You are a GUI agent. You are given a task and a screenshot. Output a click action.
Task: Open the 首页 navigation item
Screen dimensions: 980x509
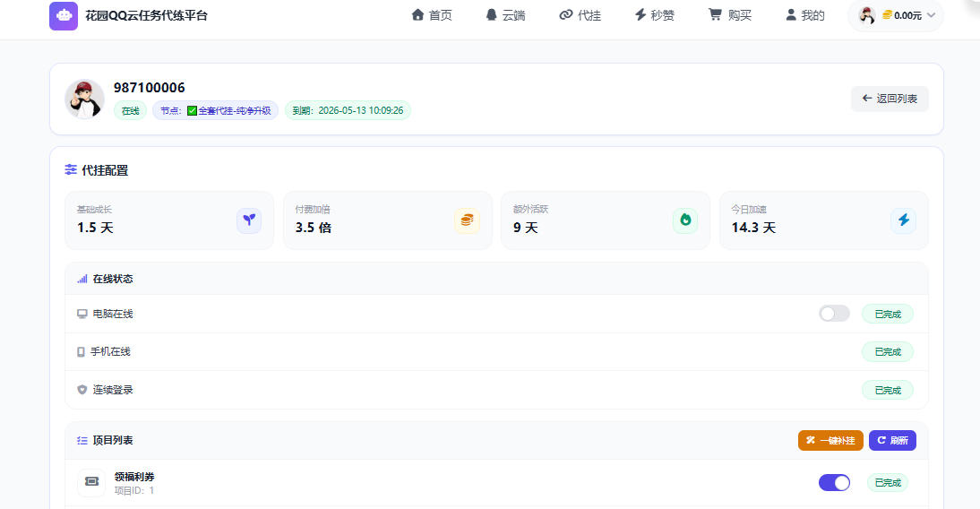432,15
